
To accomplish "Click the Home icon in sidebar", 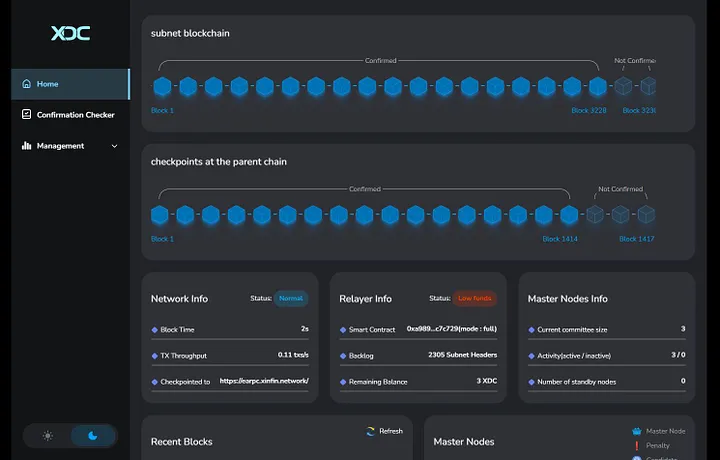I will pyautogui.click(x=26, y=84).
